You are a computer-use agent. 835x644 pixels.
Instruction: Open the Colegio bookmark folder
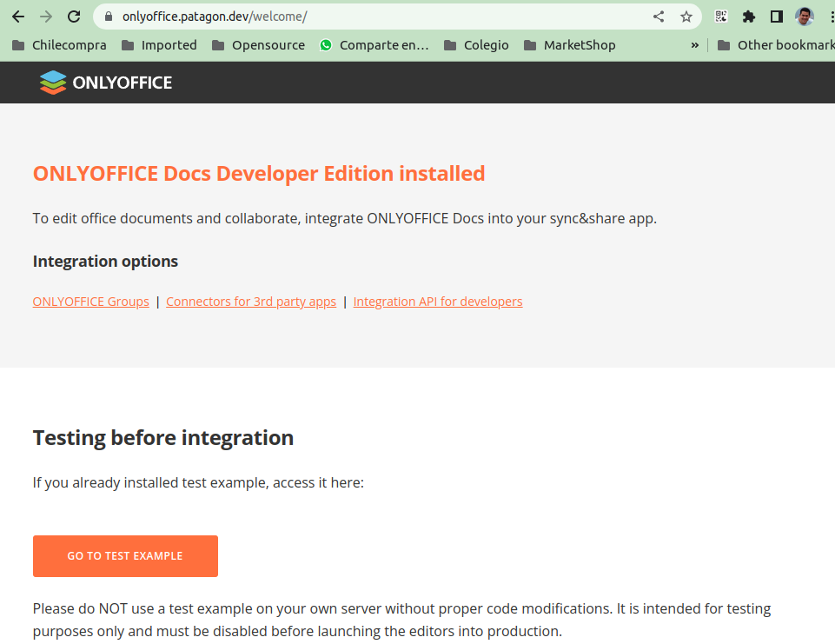(476, 45)
